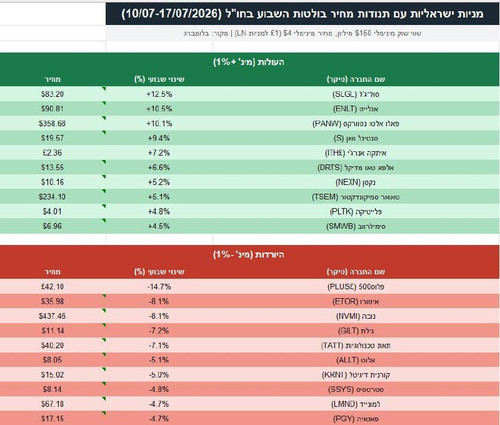Screen dimensions: 500x425
Task: Select the SMWB company name cell
Action: click(x=356, y=226)
